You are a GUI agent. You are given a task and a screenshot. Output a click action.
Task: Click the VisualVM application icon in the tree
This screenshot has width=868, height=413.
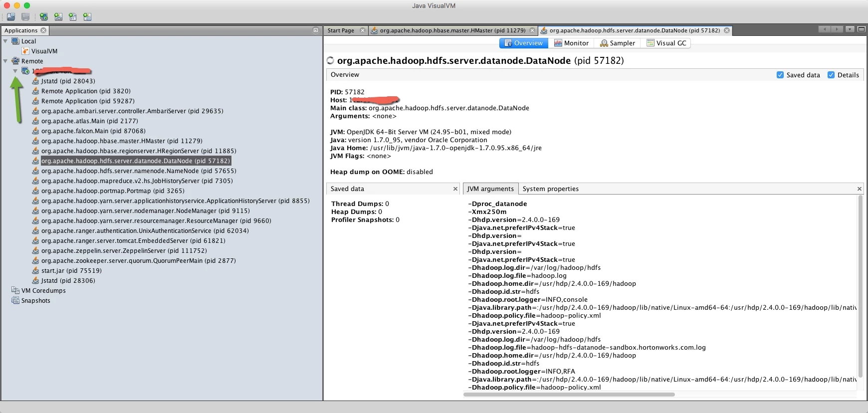point(25,51)
